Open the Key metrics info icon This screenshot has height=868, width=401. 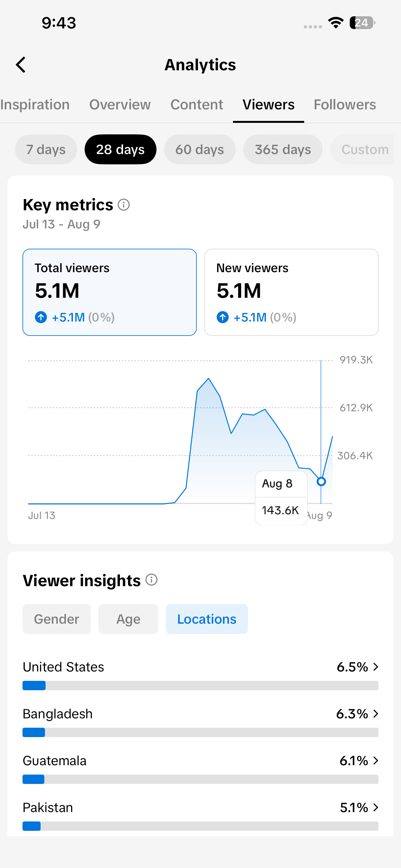point(124,205)
